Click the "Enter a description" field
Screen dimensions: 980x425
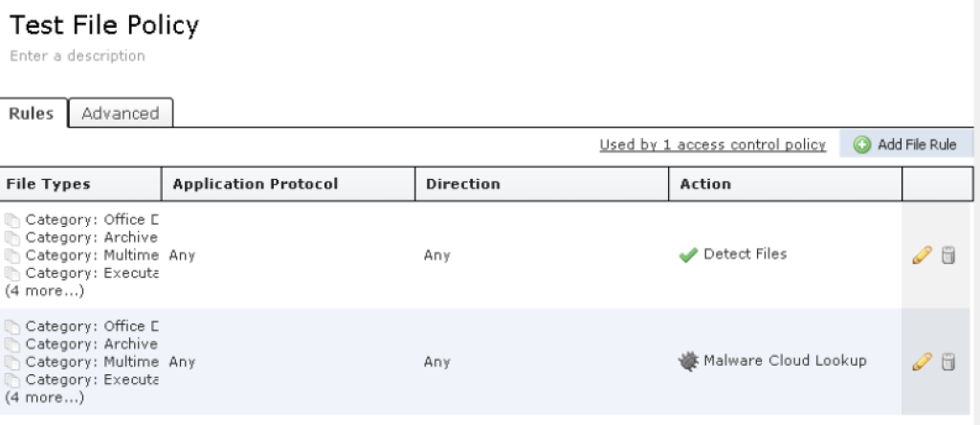tap(78, 56)
